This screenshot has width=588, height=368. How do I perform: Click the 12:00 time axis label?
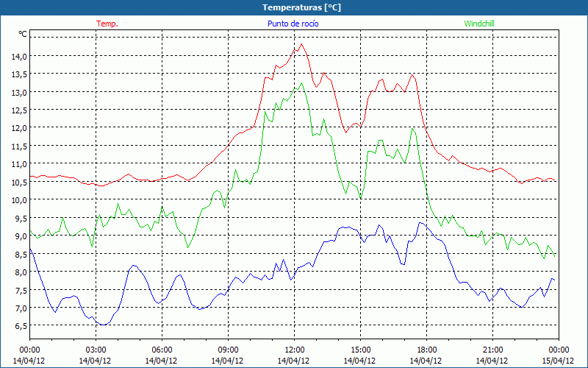(295, 350)
